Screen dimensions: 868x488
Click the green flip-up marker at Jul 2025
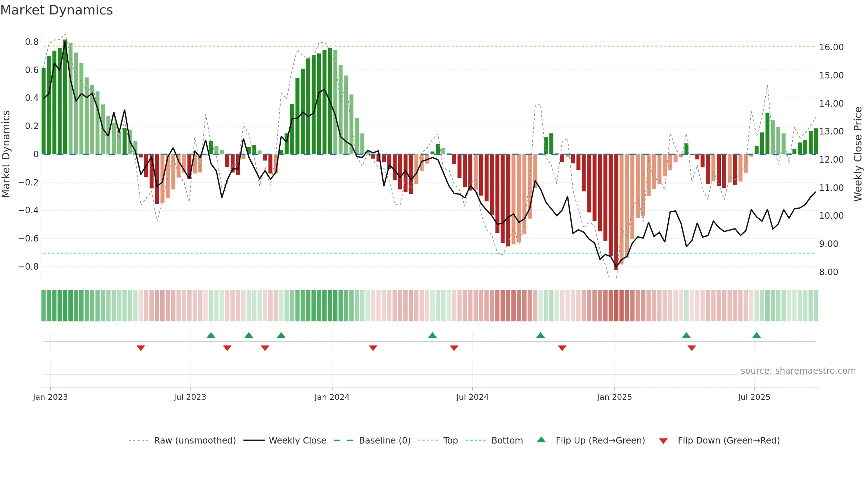pos(757,335)
